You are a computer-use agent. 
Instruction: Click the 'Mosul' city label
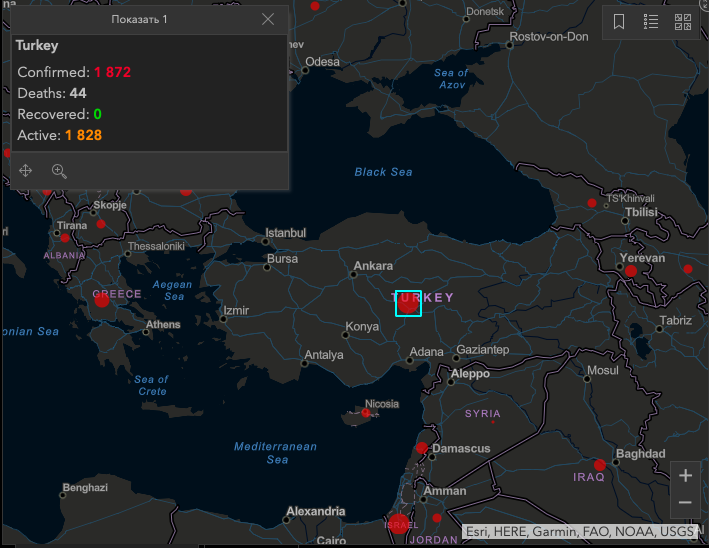tap(603, 370)
